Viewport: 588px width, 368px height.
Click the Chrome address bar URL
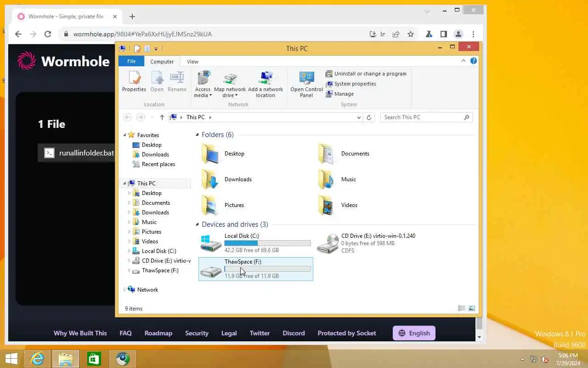tap(142, 34)
